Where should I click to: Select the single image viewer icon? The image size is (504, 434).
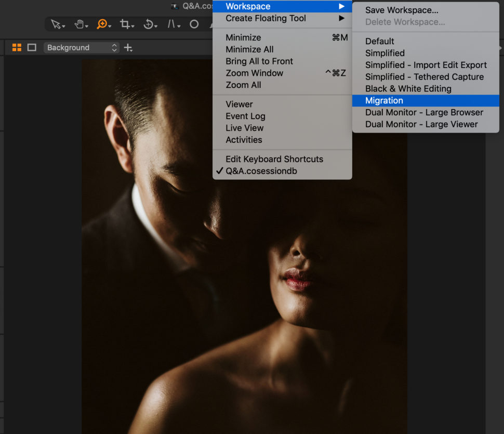pos(31,47)
